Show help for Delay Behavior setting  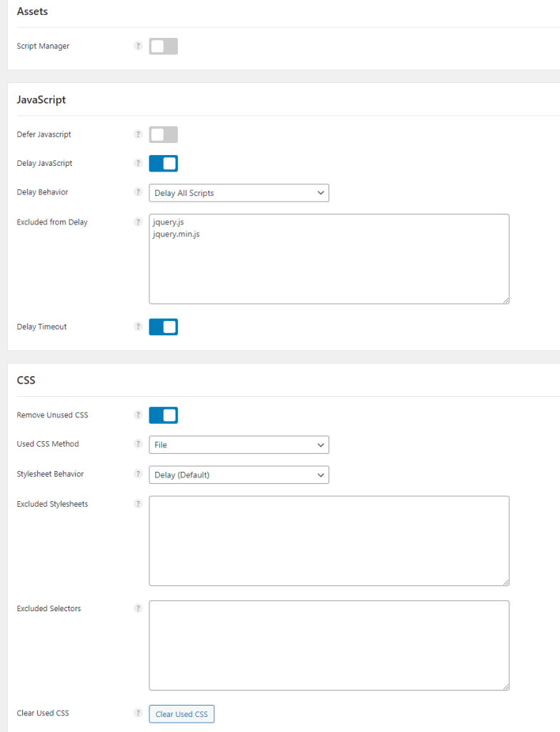click(x=138, y=192)
